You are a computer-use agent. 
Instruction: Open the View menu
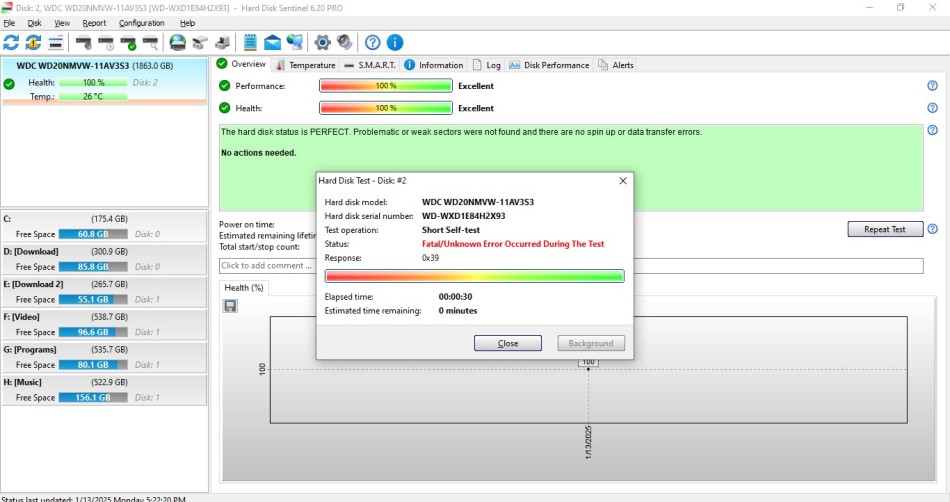(62, 23)
